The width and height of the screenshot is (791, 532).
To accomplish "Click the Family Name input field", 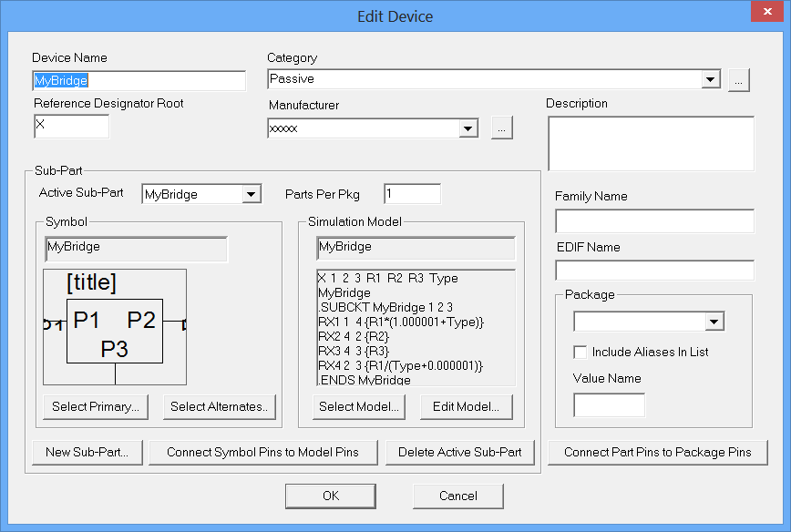I will [654, 221].
